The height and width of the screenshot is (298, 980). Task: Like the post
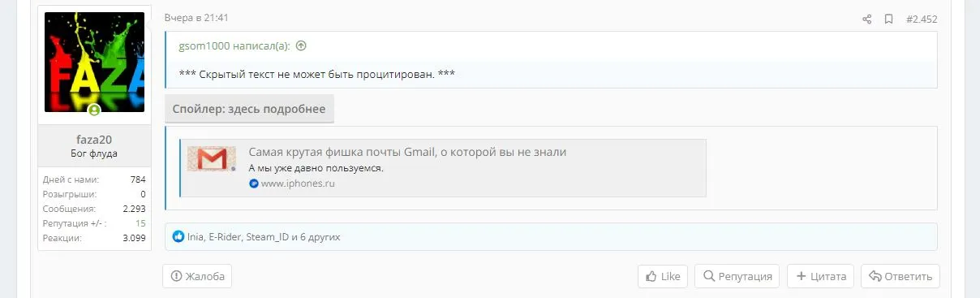(663, 276)
